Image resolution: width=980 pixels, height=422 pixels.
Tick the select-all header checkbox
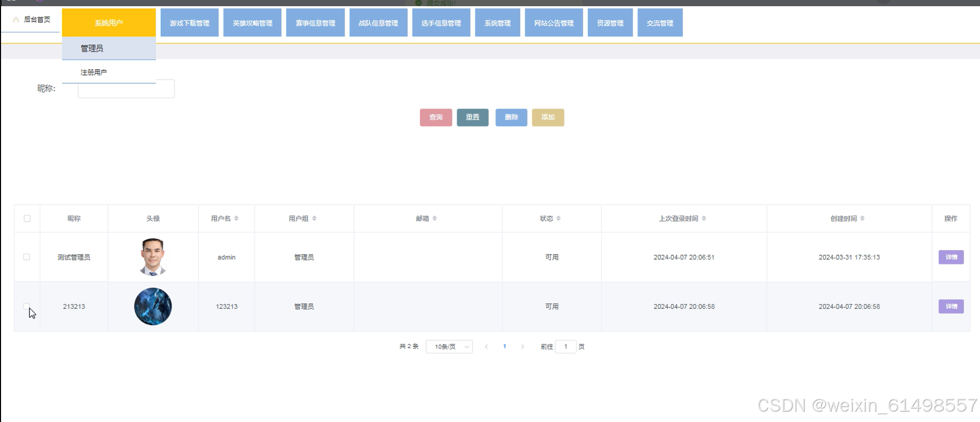(27, 218)
